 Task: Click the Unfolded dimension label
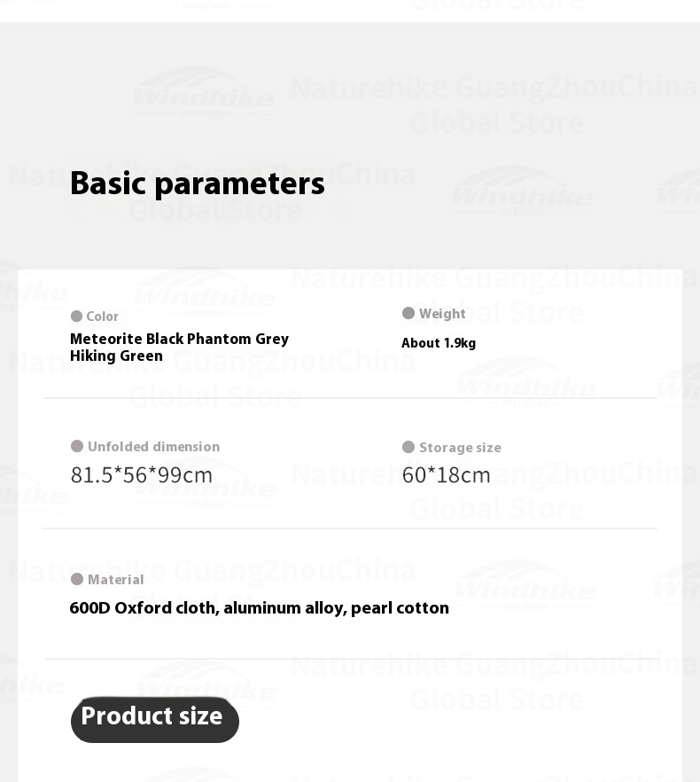(153, 446)
